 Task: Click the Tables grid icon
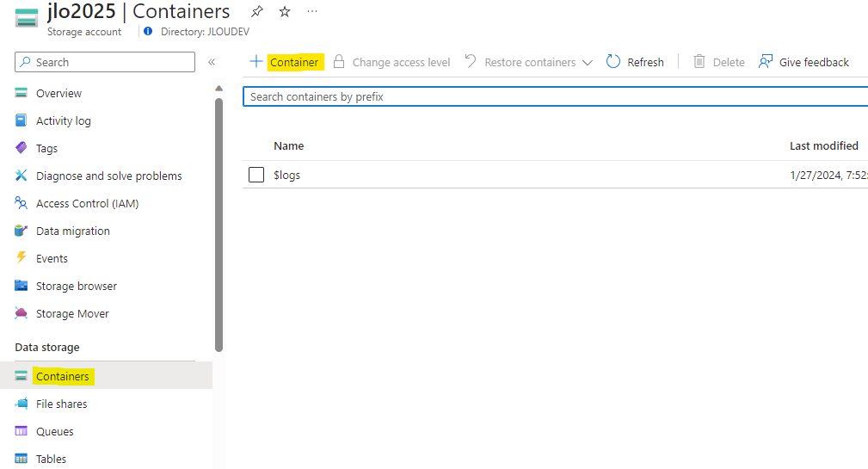(x=21, y=459)
